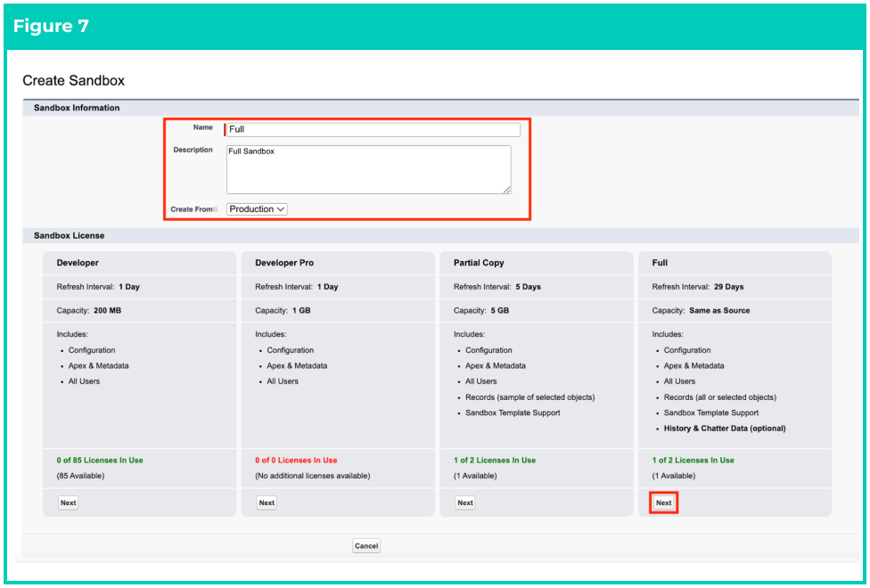Click 'Capacity: 5 GB' text
Viewport: 870px width, 588px height.
coord(481,311)
